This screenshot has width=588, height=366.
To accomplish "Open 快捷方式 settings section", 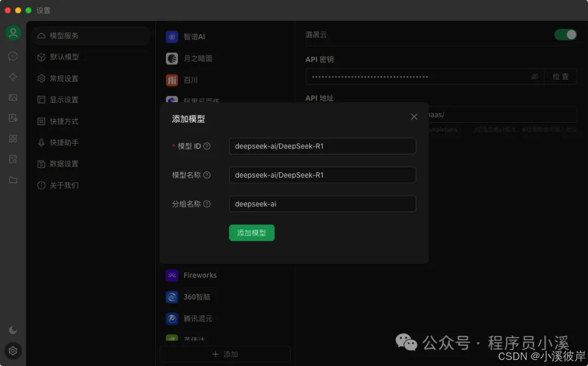I will [x=91, y=121].
